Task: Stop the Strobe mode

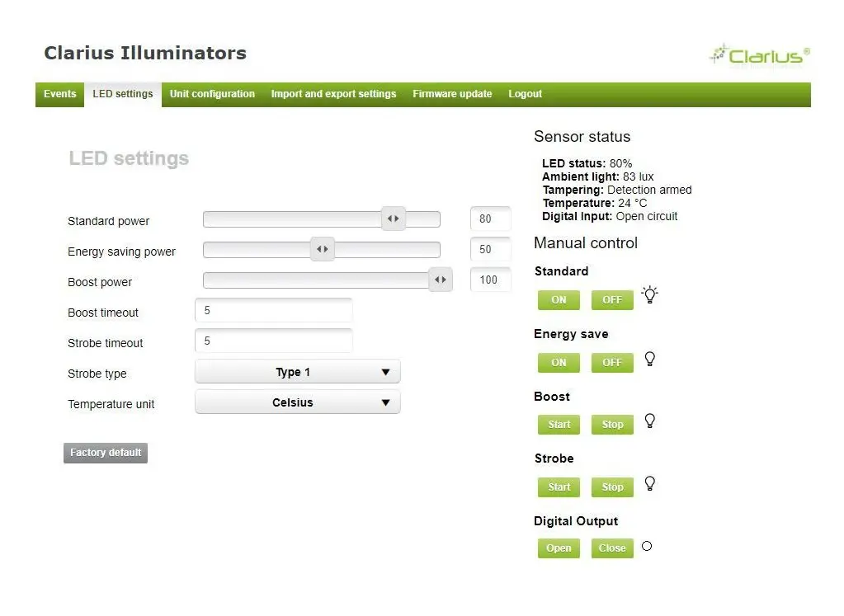Action: point(612,487)
